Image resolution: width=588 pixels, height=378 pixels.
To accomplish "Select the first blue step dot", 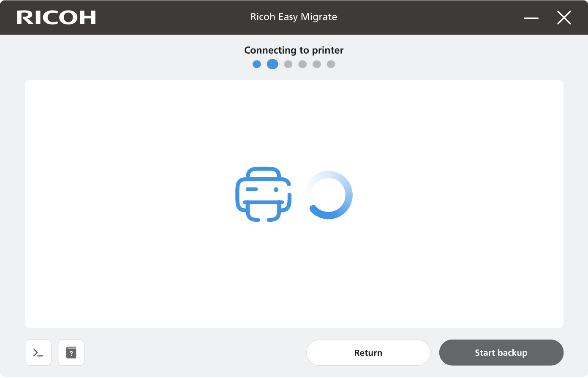I will click(257, 64).
